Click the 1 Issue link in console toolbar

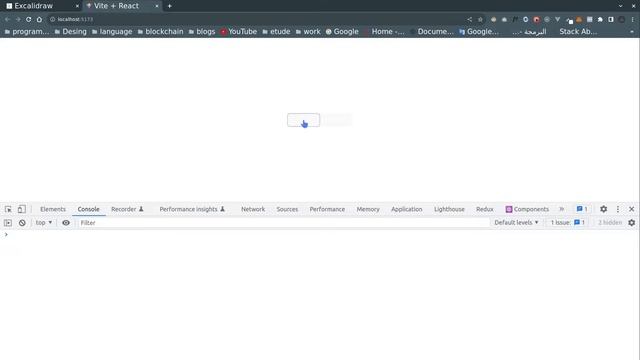click(x=567, y=223)
